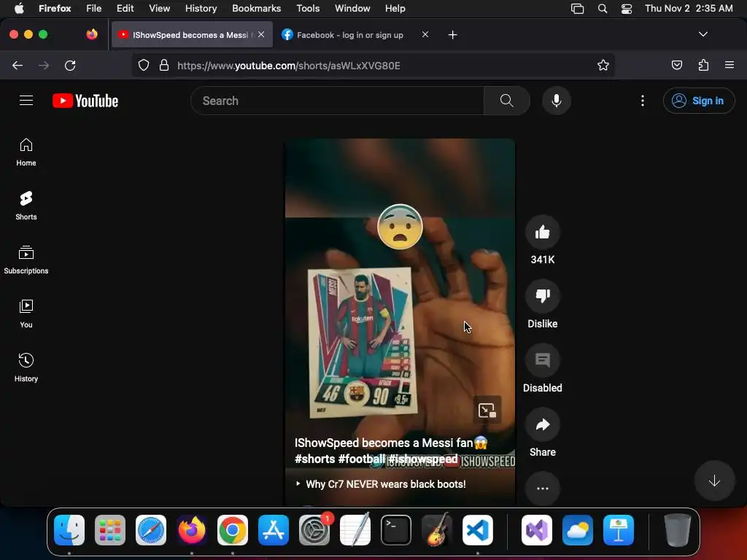The image size is (747, 560).
Task: Open Firefox application menu
Action: tap(729, 65)
